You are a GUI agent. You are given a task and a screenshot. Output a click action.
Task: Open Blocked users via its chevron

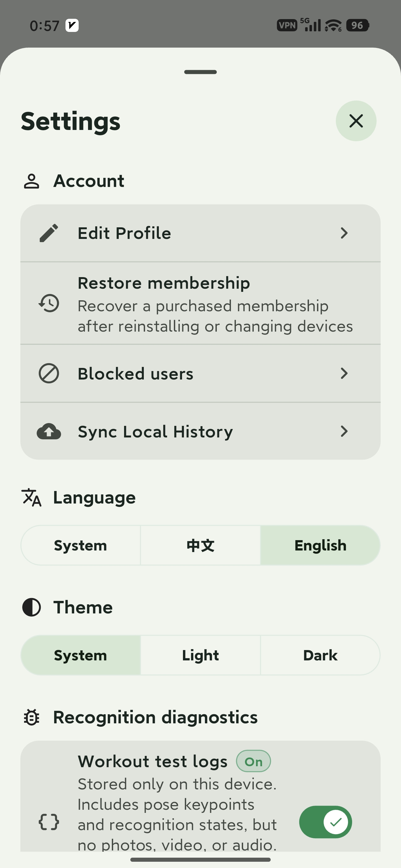tap(344, 373)
